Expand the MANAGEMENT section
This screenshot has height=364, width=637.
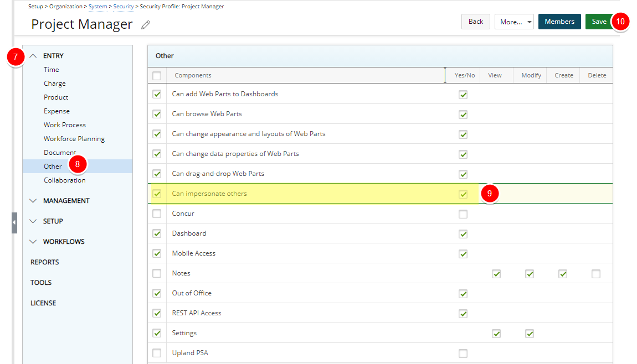click(x=33, y=201)
